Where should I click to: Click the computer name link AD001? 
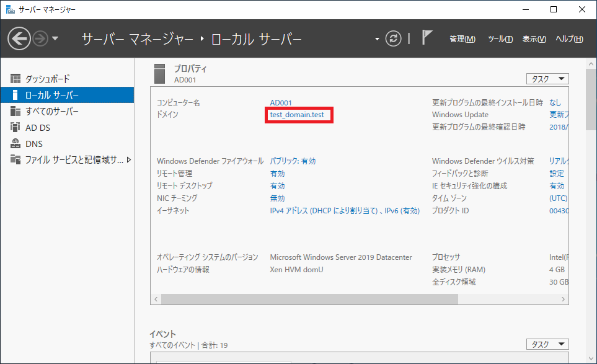coord(281,103)
